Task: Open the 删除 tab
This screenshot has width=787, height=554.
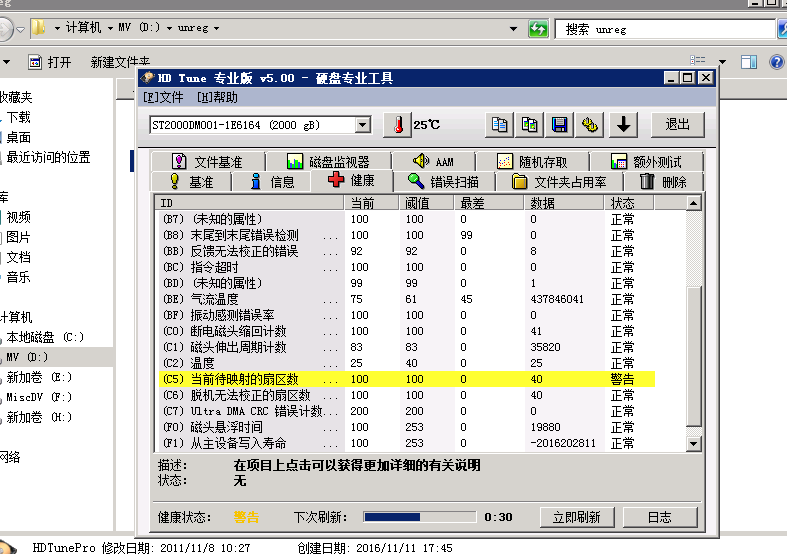Action: pos(664,181)
